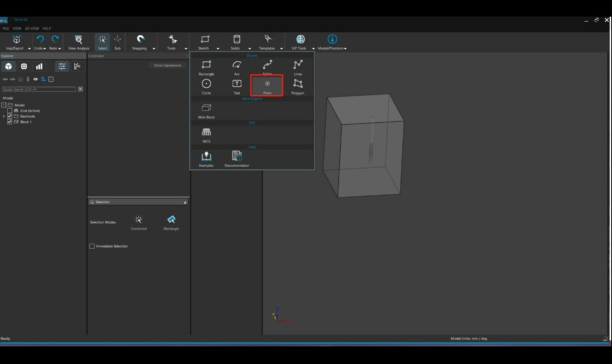This screenshot has height=364, width=612.
Task: Activate the Sub selection tool
Action: tap(118, 42)
